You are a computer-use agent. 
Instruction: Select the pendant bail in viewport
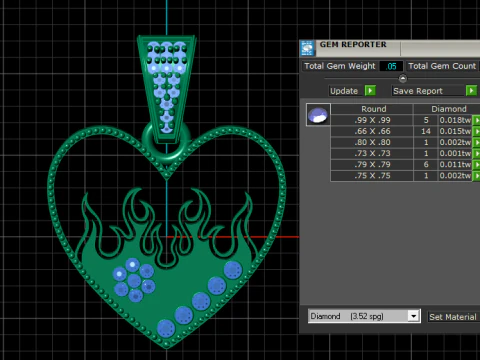[x=166, y=88]
